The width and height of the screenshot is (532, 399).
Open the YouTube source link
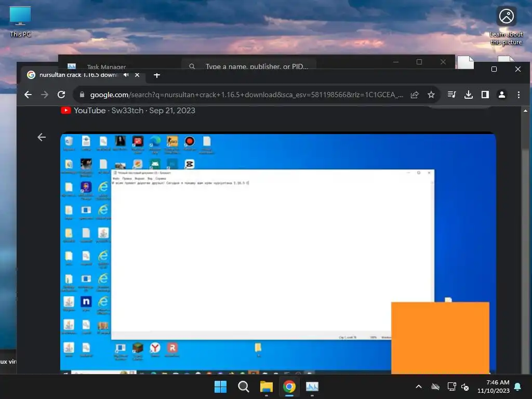[128, 111]
